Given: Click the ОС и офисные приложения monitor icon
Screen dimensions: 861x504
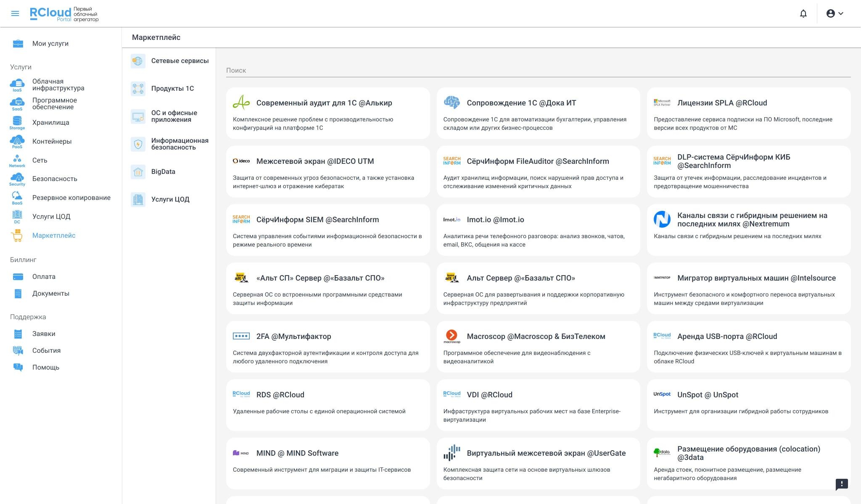Looking at the screenshot, I should (x=138, y=116).
